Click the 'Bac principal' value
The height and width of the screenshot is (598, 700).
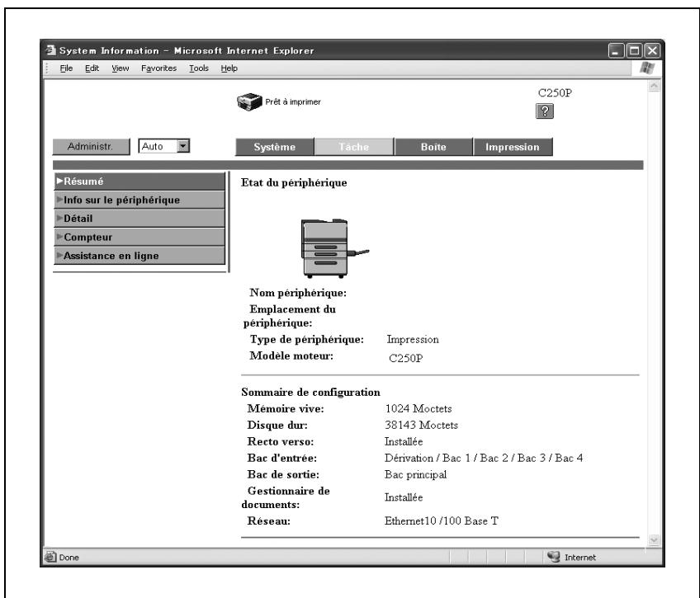[x=416, y=475]
